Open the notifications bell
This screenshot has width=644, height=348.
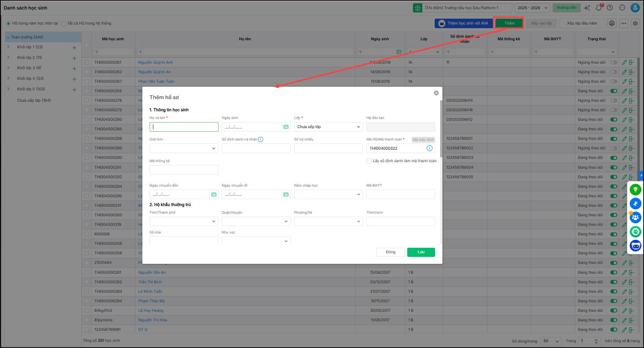(599, 8)
